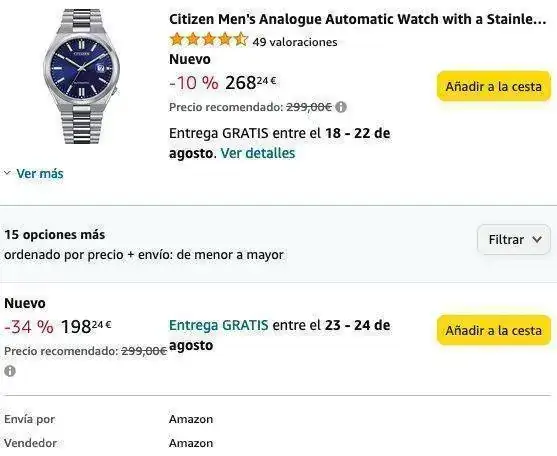Click the Citizen watch product thumbnail
This screenshot has width=557, height=456.
click(x=82, y=76)
